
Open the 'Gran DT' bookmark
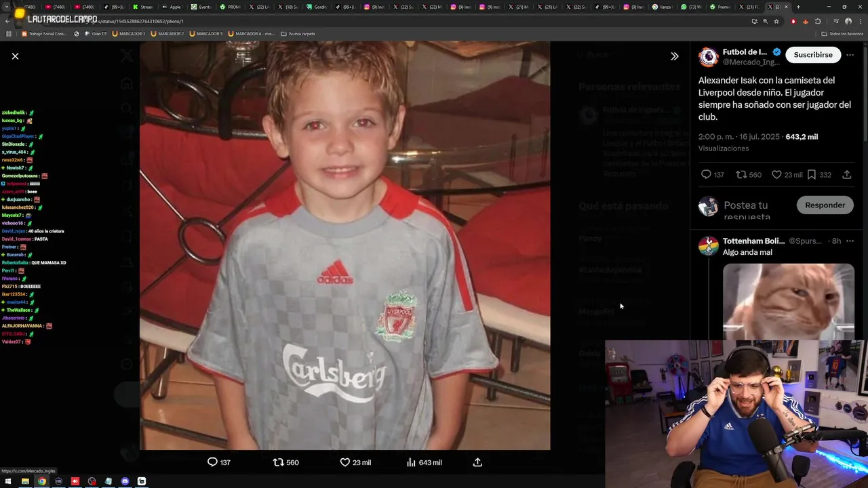[96, 33]
